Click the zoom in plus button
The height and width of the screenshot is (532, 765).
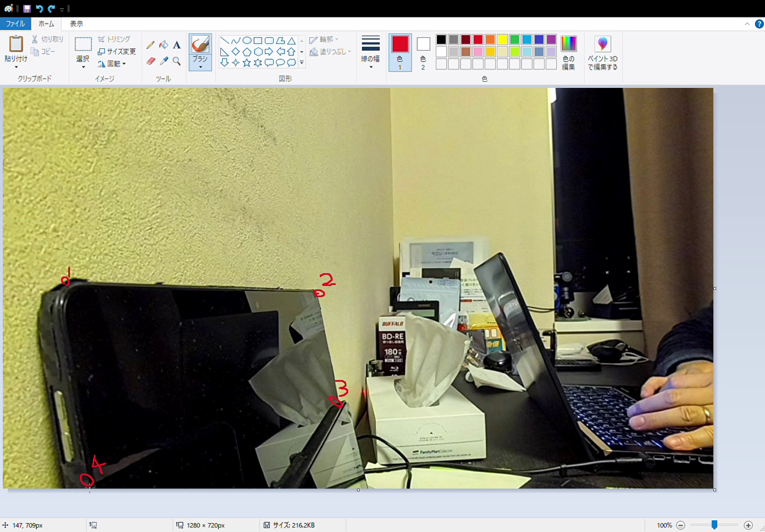748,525
